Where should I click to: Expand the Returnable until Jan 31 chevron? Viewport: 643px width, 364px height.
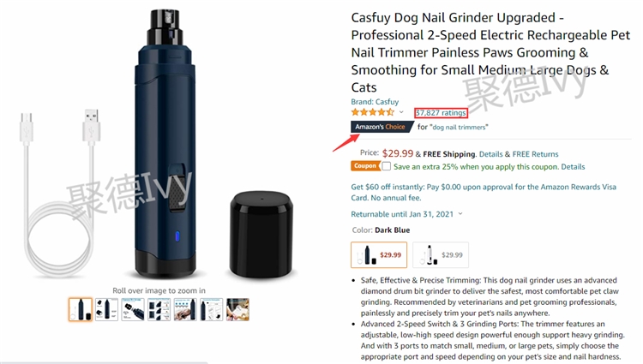[460, 214]
